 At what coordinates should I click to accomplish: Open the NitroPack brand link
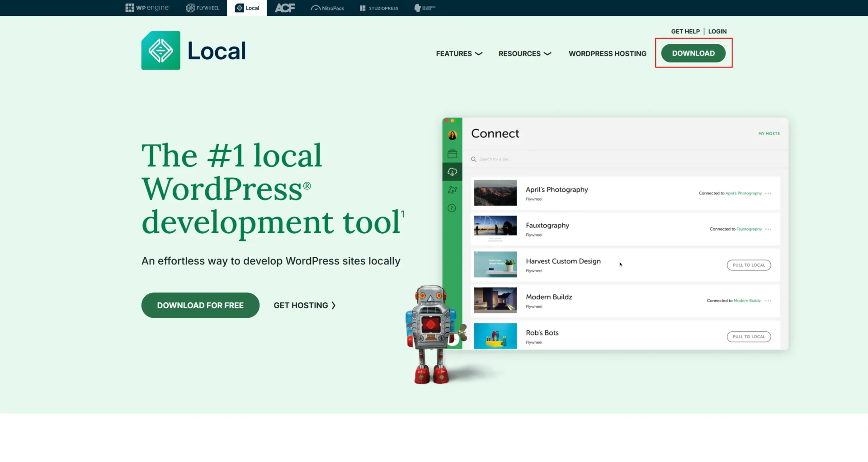[x=327, y=8]
